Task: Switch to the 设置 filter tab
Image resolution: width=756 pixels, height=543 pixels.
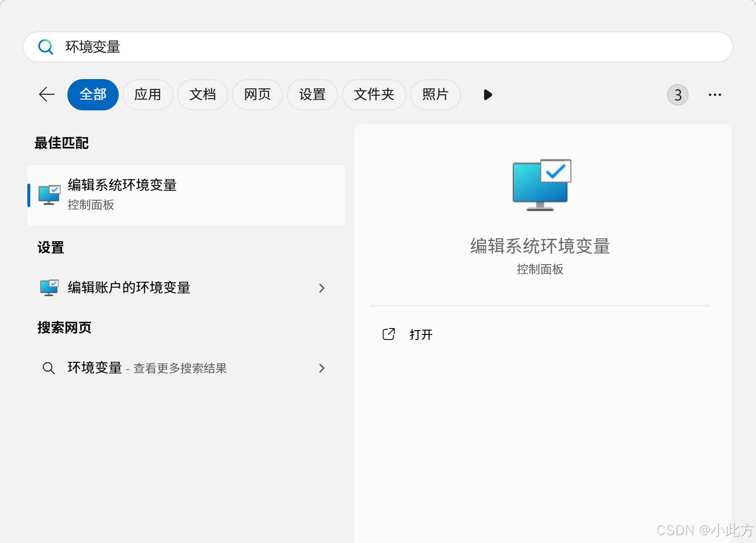Action: coord(312,94)
